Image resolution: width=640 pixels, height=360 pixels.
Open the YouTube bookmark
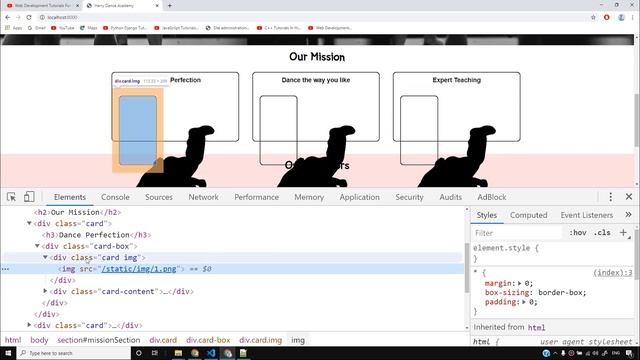click(x=62, y=28)
